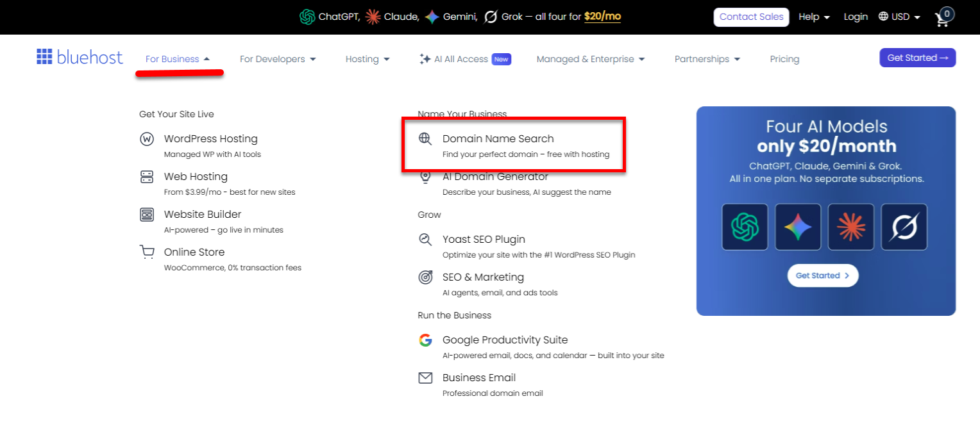
Task: Click the Claude starburst logo in top banner
Action: (x=373, y=17)
